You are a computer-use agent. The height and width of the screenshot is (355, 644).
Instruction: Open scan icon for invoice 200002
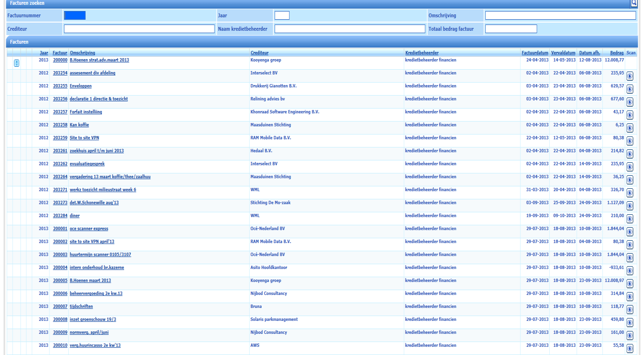pyautogui.click(x=630, y=245)
